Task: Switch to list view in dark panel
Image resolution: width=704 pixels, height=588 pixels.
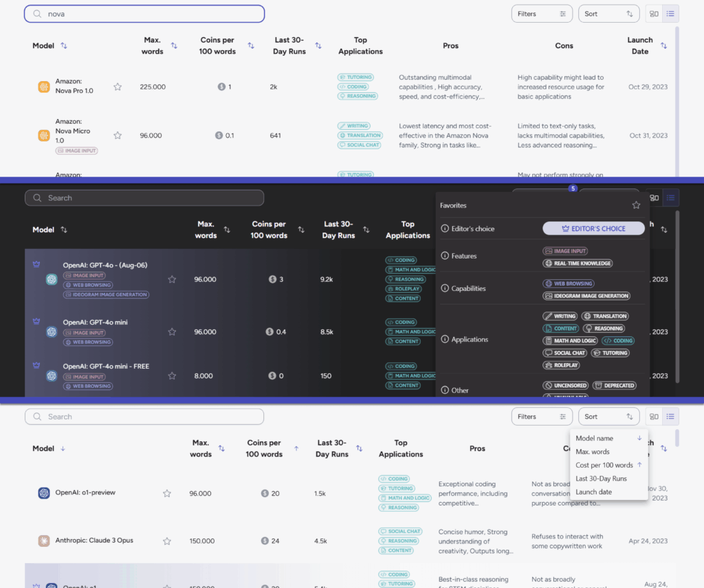Action: pos(670,197)
